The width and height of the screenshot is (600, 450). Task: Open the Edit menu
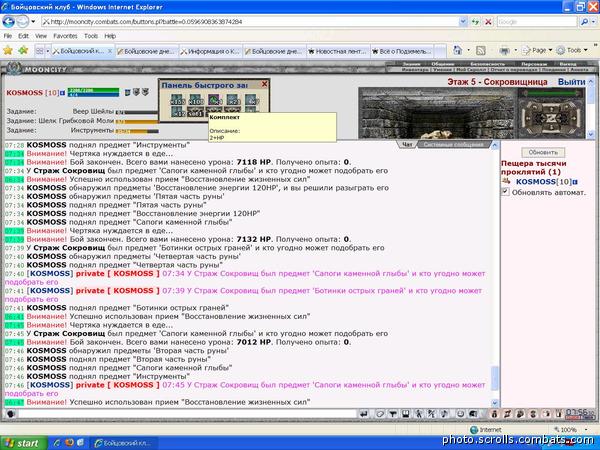[23, 36]
